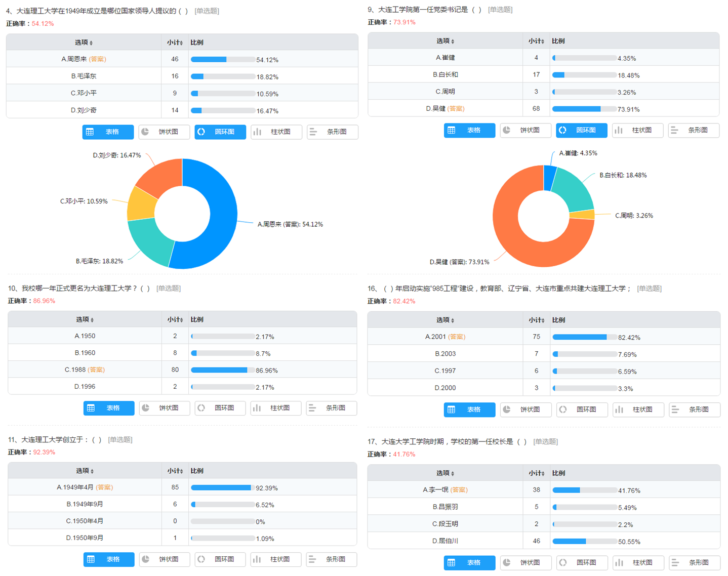The width and height of the screenshot is (728, 576).
Task: Enable 圆环图 donut chart for question 10
Action: 220,408
